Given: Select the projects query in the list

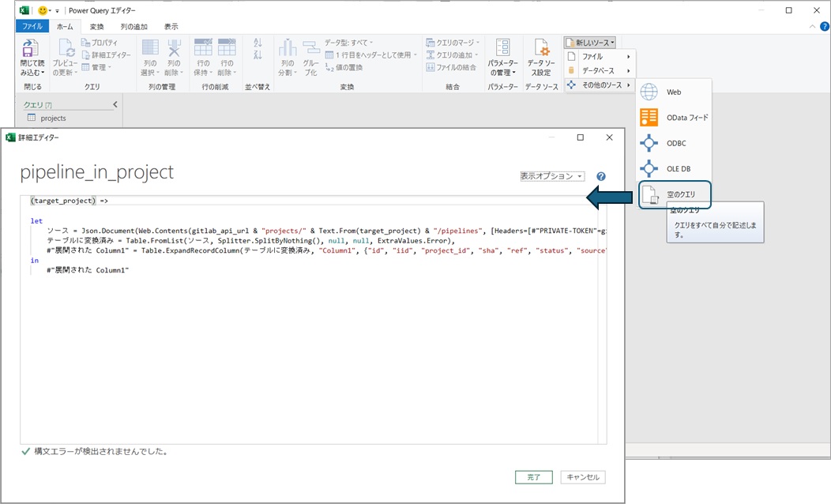Looking at the screenshot, I should pyautogui.click(x=53, y=118).
